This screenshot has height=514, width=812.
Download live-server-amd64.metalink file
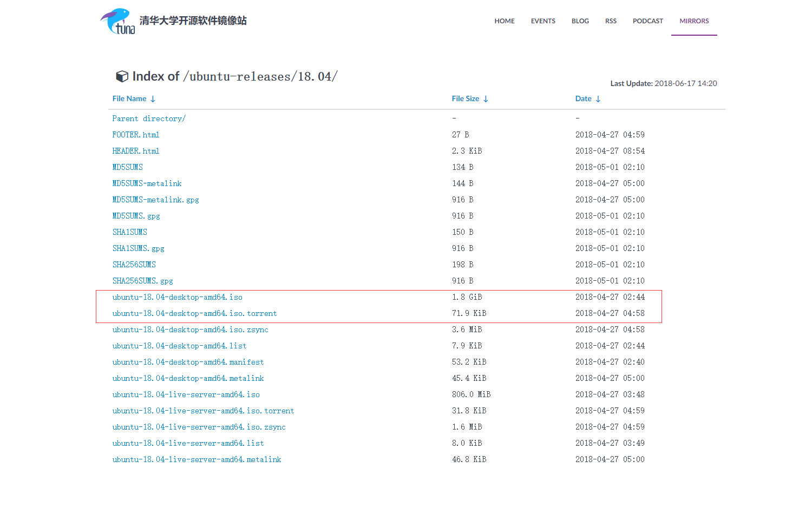point(197,459)
